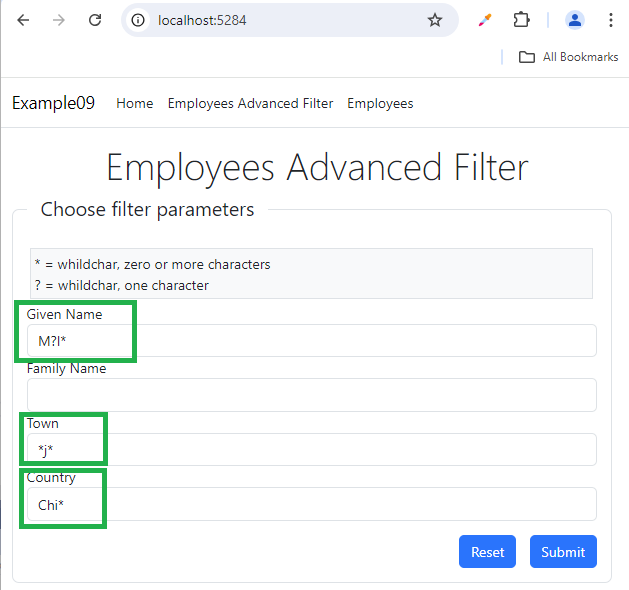Open the Chrome profile avatar
The width and height of the screenshot is (629, 590).
574,20
